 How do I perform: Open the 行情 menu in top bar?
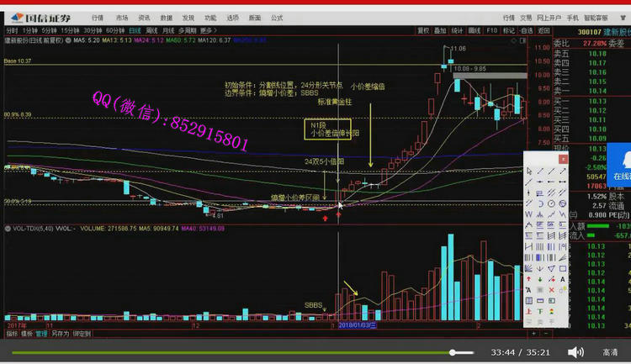click(x=98, y=17)
